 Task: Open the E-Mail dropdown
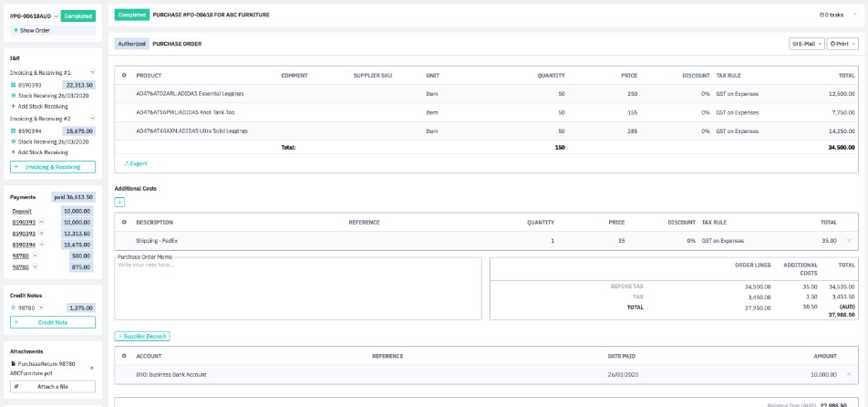(807, 44)
